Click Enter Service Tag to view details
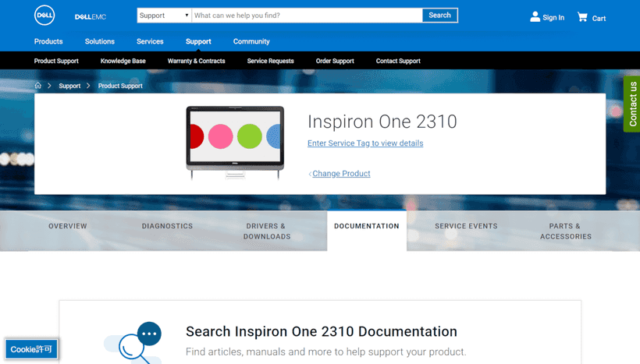 point(365,143)
